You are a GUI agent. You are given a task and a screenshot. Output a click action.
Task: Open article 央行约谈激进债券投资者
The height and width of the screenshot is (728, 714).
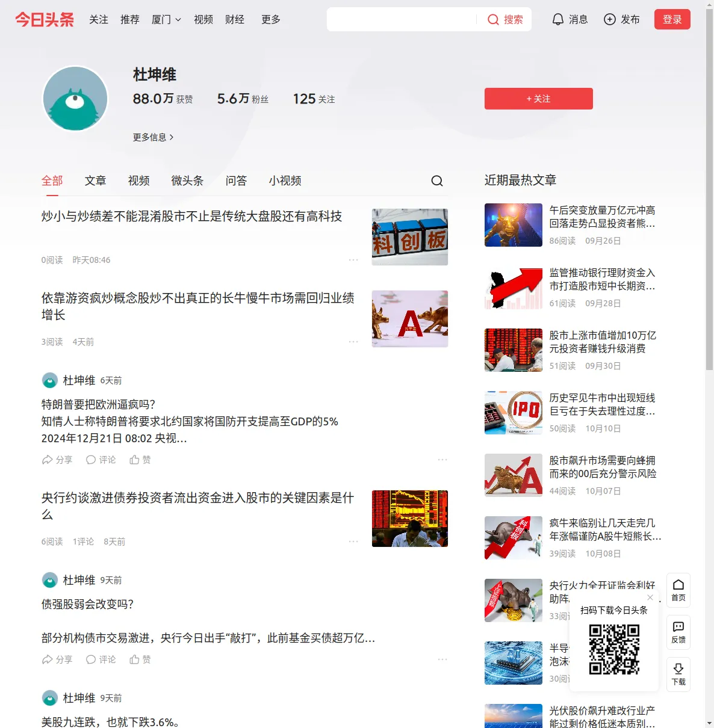point(197,506)
